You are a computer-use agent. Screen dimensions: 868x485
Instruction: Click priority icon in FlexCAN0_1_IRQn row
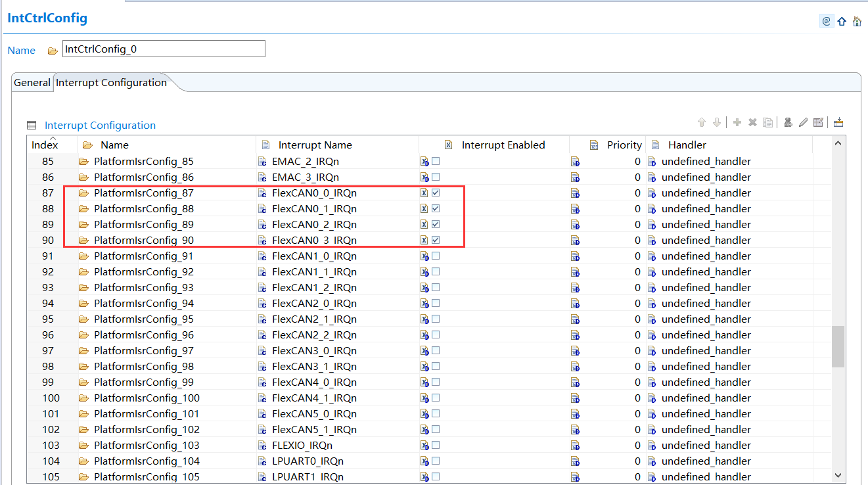575,209
